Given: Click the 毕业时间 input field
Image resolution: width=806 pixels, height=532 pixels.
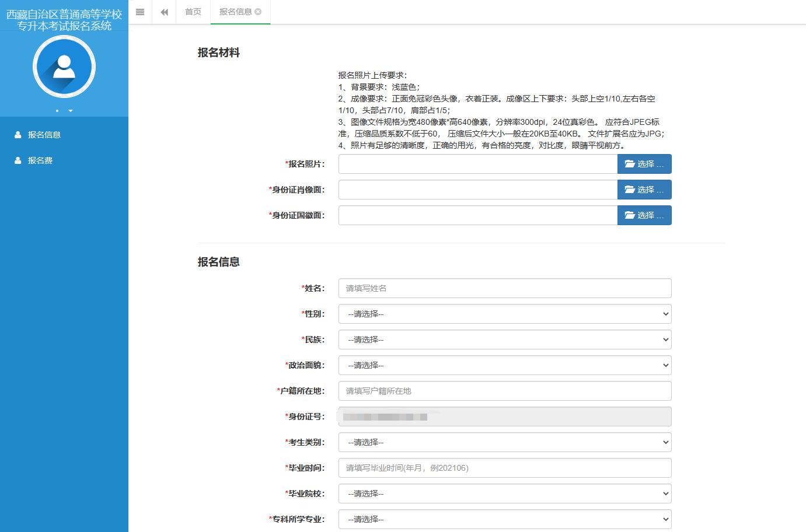Looking at the screenshot, I should pos(504,468).
